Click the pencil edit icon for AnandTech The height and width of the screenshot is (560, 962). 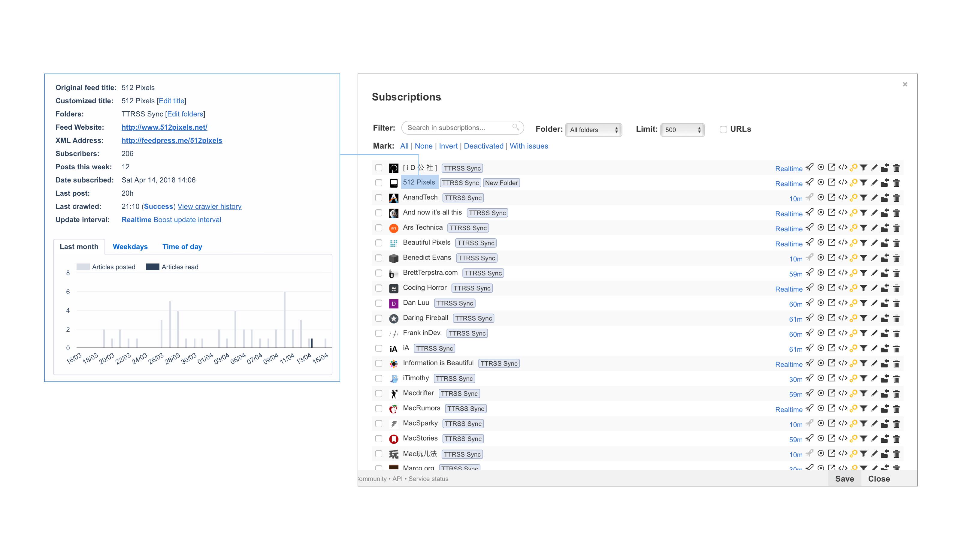[874, 197]
